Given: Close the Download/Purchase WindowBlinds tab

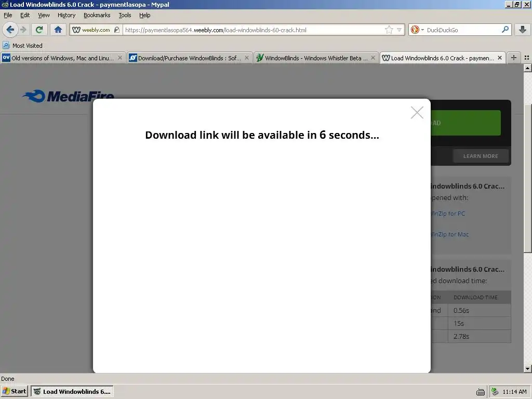Looking at the screenshot, I should tap(247, 58).
